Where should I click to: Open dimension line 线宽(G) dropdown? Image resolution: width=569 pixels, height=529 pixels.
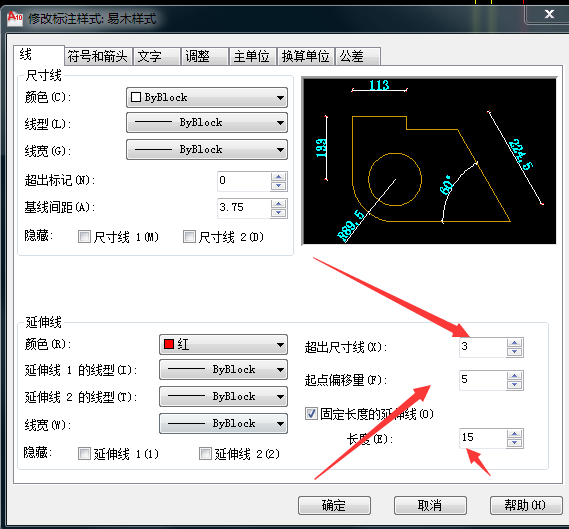point(207,149)
